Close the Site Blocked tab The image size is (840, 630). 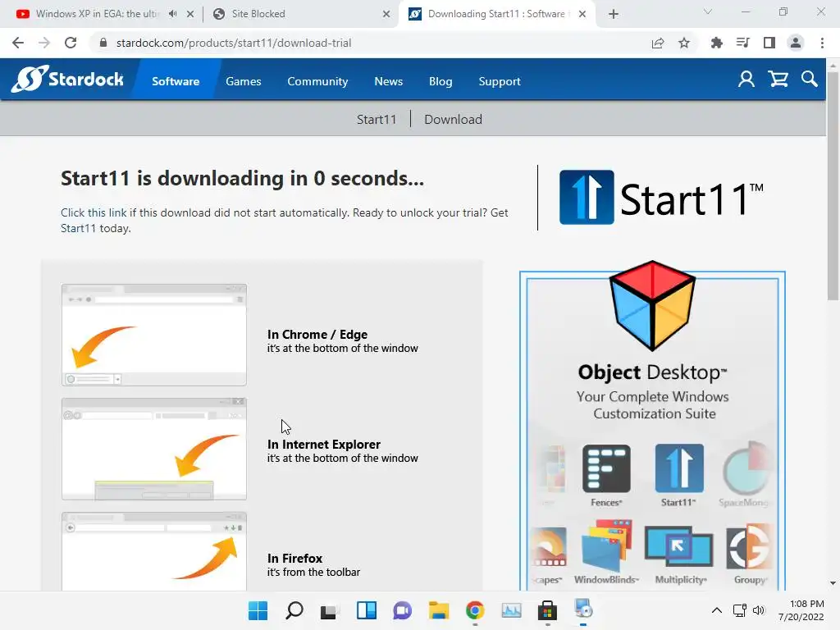tap(386, 14)
